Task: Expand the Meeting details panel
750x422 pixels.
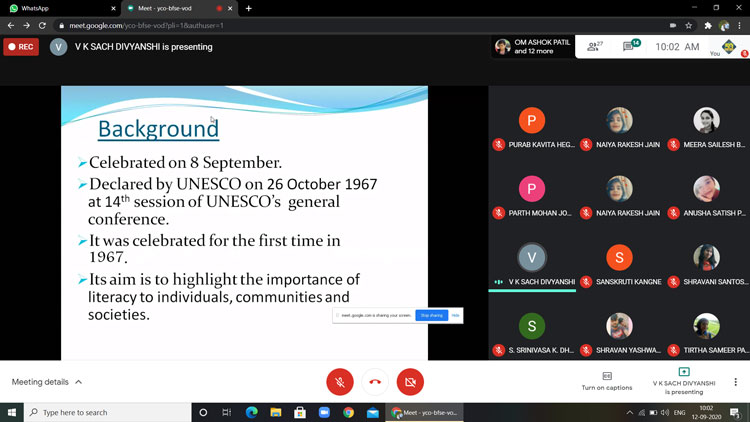Action: [47, 382]
